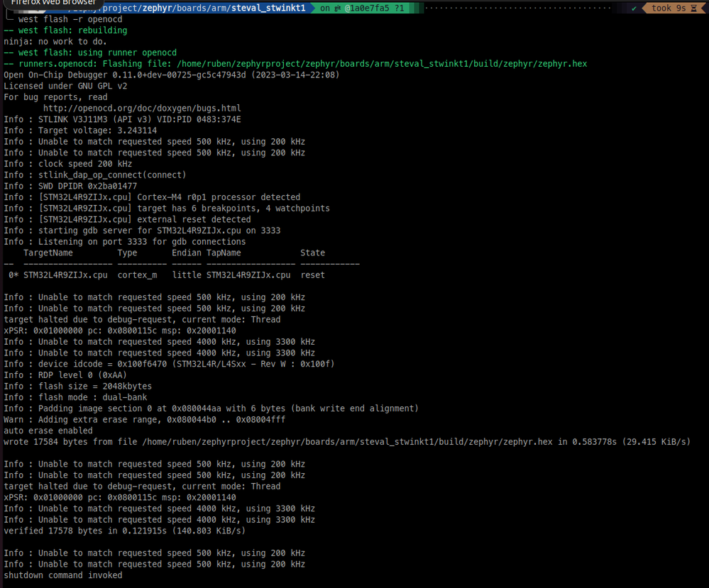Viewport: 709px width, 588px height.
Task: Click the 'TargetName' column header
Action: (48, 253)
